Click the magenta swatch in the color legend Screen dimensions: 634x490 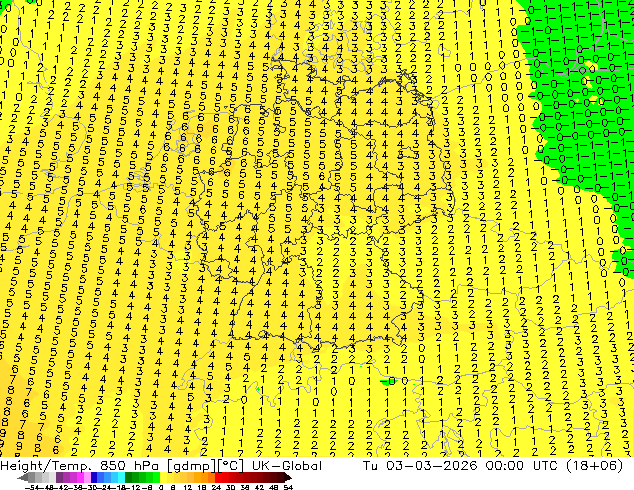80,478
